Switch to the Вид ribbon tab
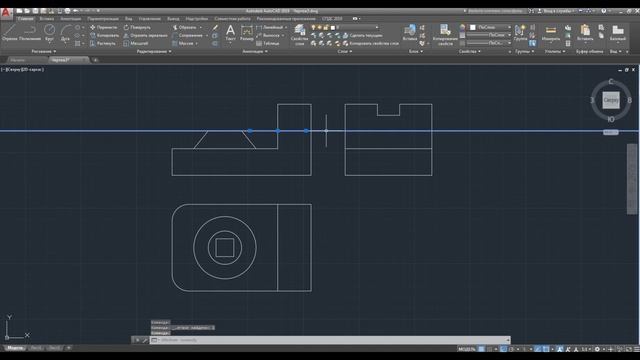640x360 pixels. point(129,19)
